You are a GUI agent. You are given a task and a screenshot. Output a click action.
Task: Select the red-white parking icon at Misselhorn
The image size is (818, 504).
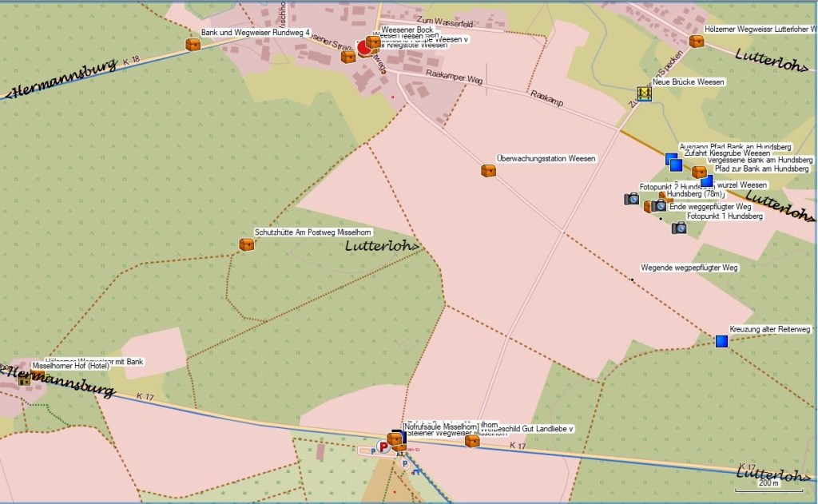(383, 448)
